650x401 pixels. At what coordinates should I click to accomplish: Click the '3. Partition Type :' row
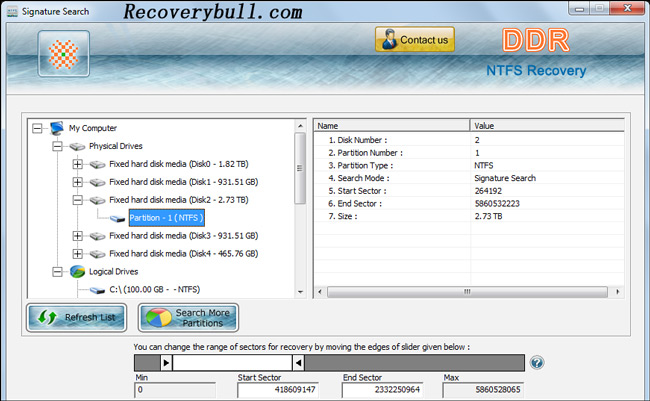[x=469, y=165]
